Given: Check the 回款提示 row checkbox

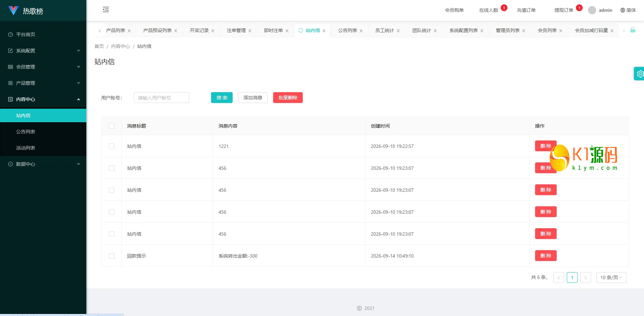Looking at the screenshot, I should (112, 256).
